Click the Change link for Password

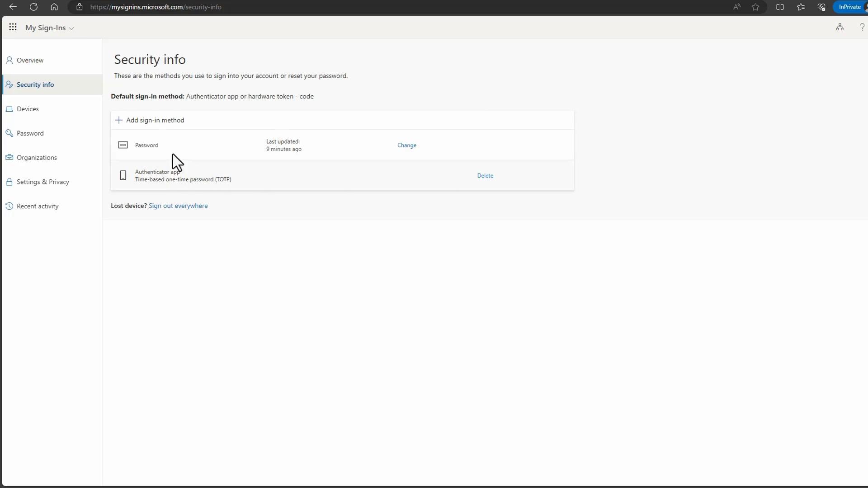(x=407, y=145)
